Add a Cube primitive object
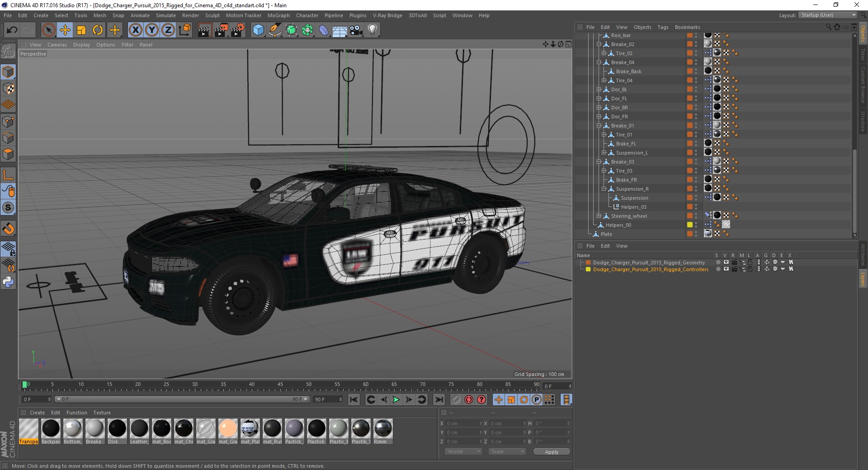 point(258,30)
